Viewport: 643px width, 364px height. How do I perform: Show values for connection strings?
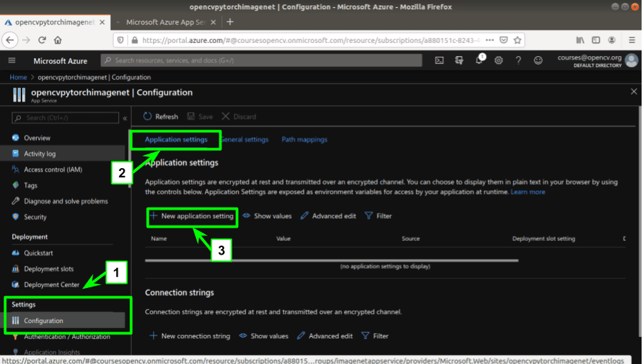point(264,336)
